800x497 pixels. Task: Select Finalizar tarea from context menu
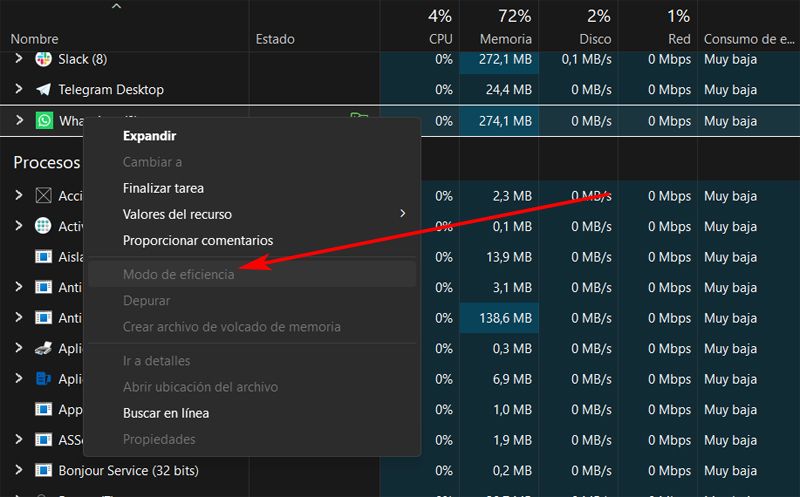click(253, 188)
